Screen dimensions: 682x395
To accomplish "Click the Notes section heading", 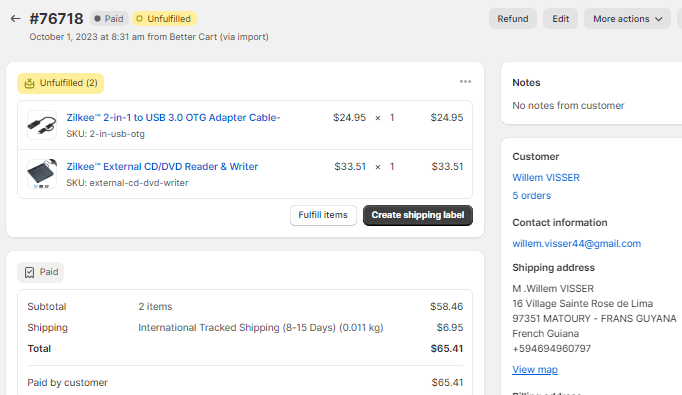I will click(526, 83).
